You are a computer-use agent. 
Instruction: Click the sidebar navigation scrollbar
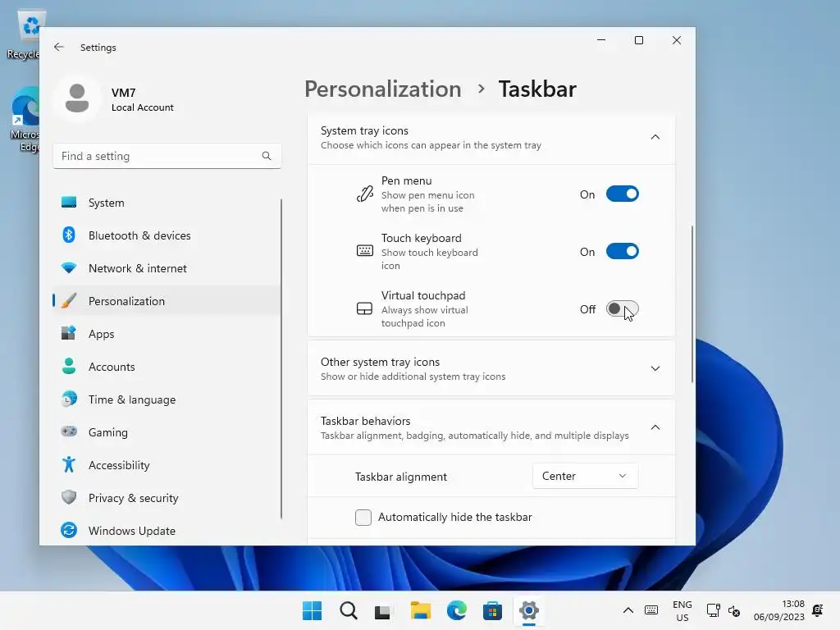click(x=281, y=358)
